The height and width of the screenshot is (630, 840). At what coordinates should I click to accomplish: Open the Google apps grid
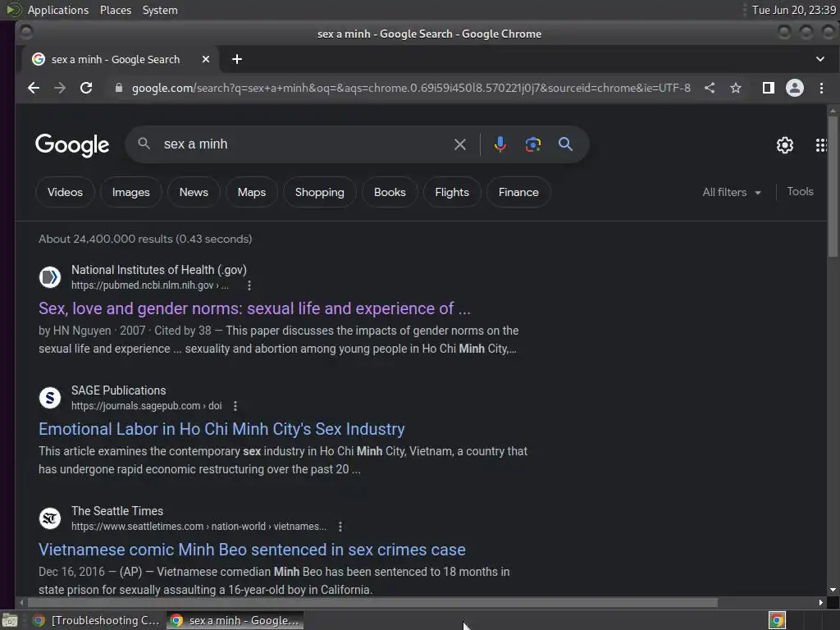coord(820,144)
